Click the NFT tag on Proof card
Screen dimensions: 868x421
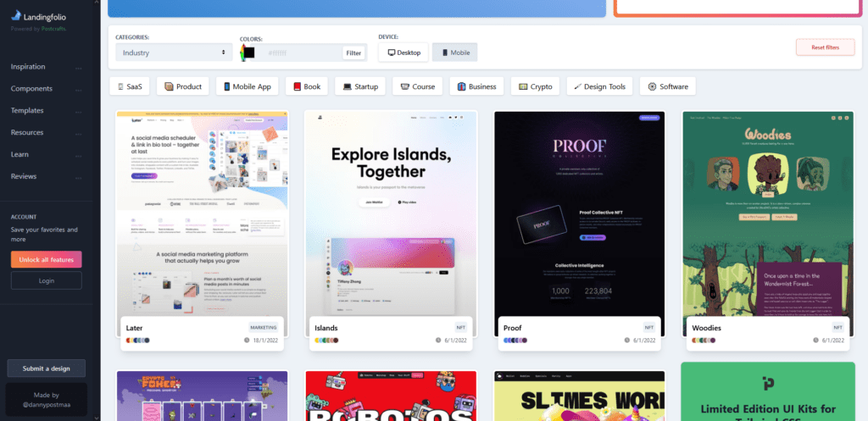pyautogui.click(x=649, y=328)
